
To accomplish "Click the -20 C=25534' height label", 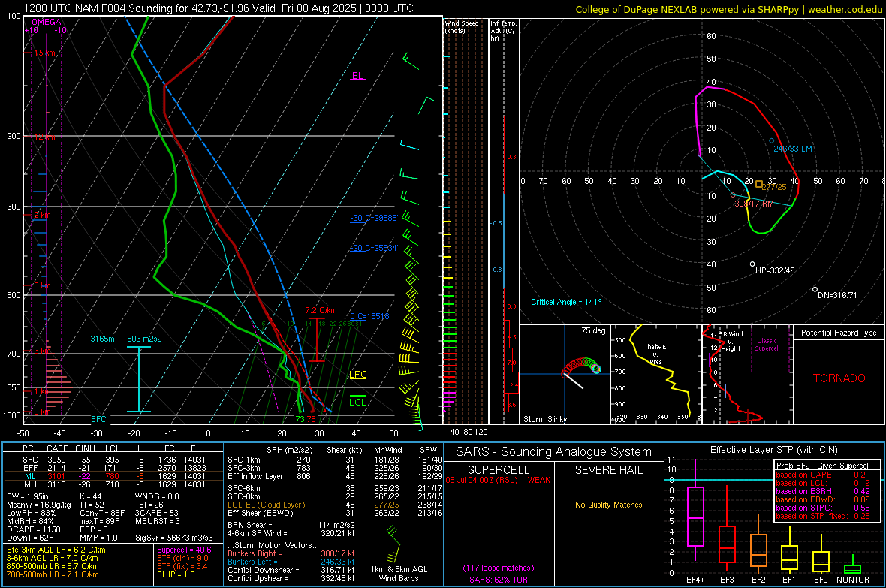I will pos(374,248).
